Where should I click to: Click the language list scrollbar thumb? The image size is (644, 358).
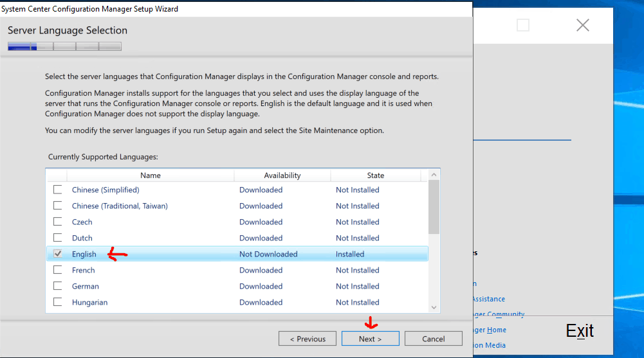(x=434, y=207)
